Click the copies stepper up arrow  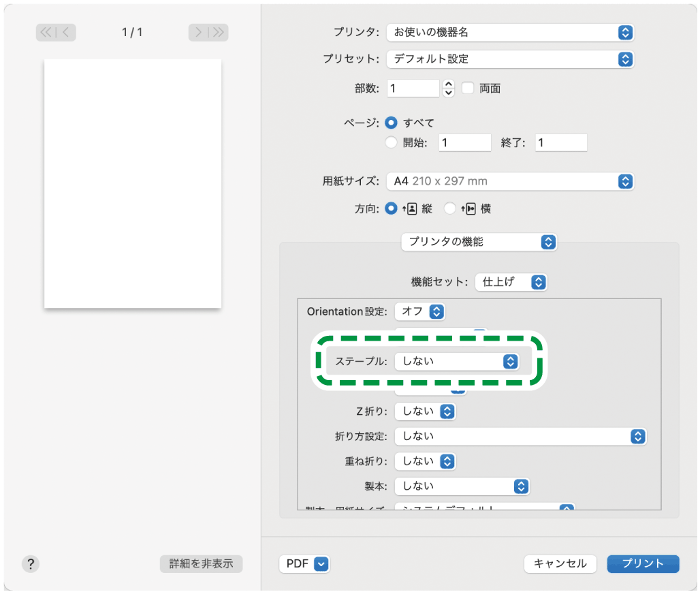coord(448,84)
